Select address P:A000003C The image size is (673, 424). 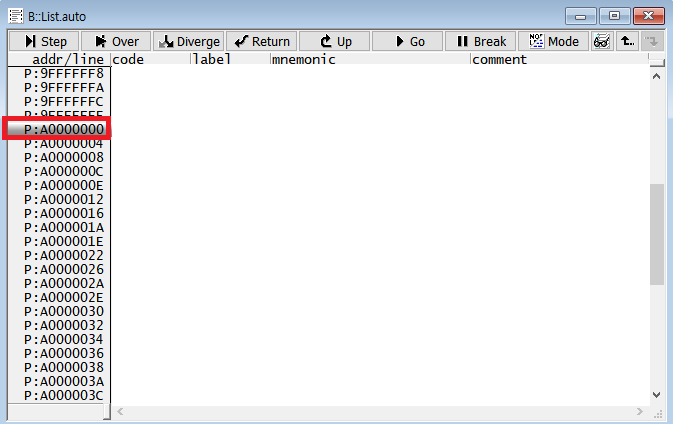64,395
